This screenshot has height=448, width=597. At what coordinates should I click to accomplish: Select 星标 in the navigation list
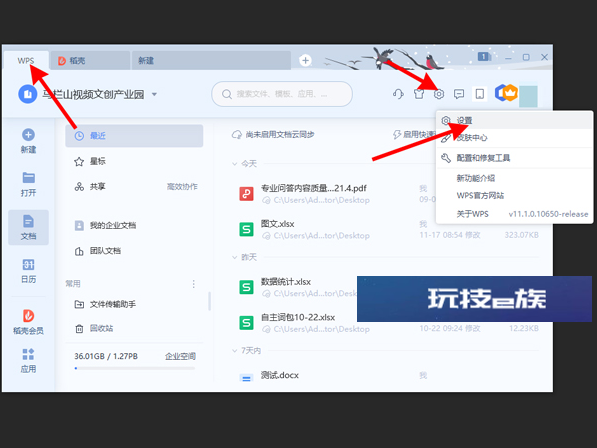click(134, 161)
